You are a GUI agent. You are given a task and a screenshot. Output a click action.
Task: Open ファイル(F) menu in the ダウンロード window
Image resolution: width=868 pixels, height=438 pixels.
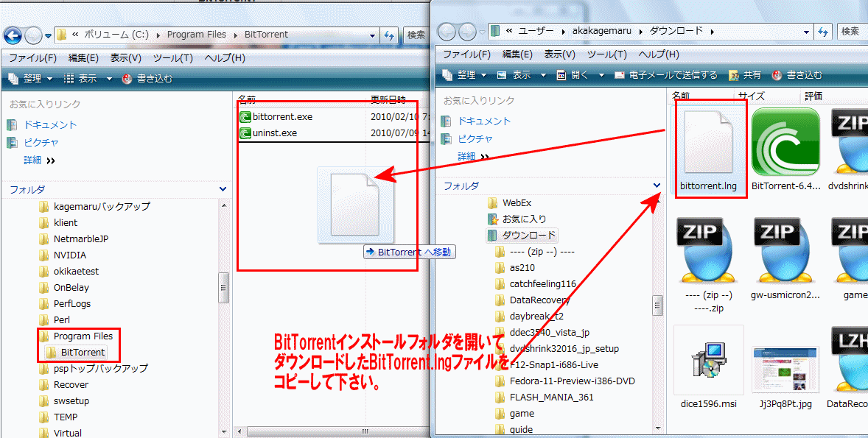466,54
